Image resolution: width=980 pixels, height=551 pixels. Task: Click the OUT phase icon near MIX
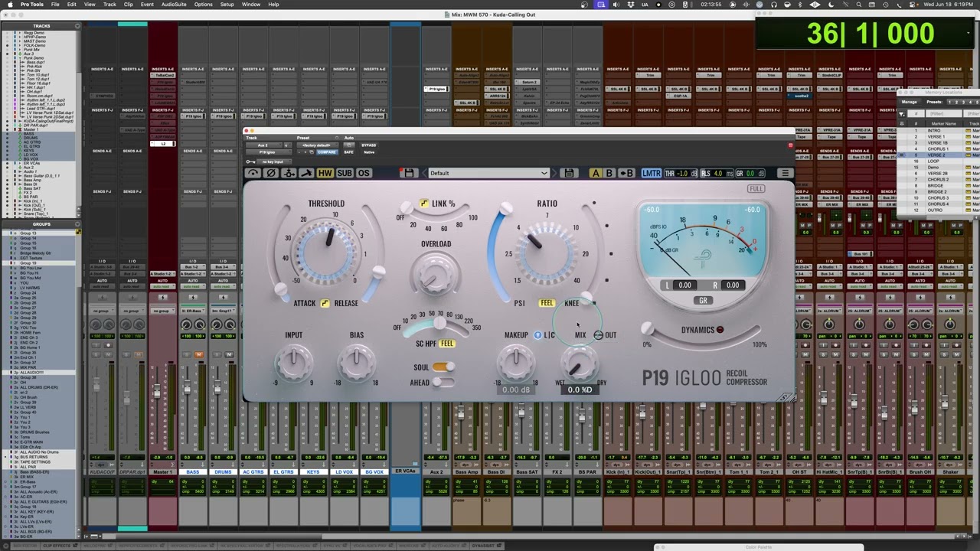598,335
